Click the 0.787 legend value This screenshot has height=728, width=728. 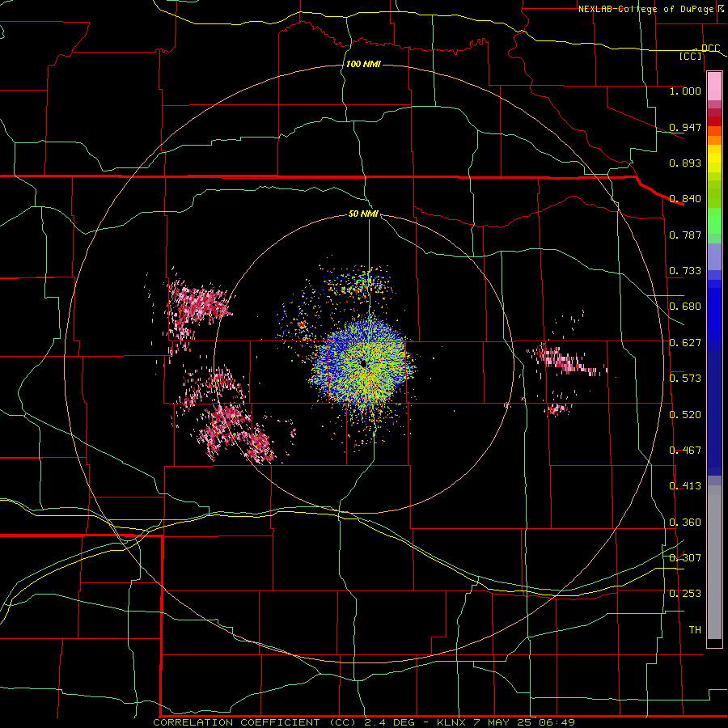(x=685, y=235)
